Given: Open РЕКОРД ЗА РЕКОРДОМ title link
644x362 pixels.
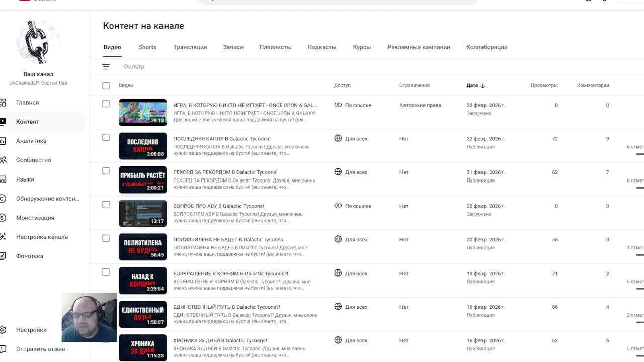Looking at the screenshot, I should click(225, 172).
